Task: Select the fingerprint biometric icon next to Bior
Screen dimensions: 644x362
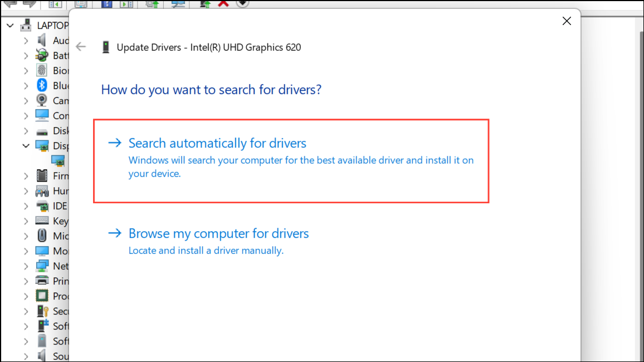Action: tap(42, 70)
